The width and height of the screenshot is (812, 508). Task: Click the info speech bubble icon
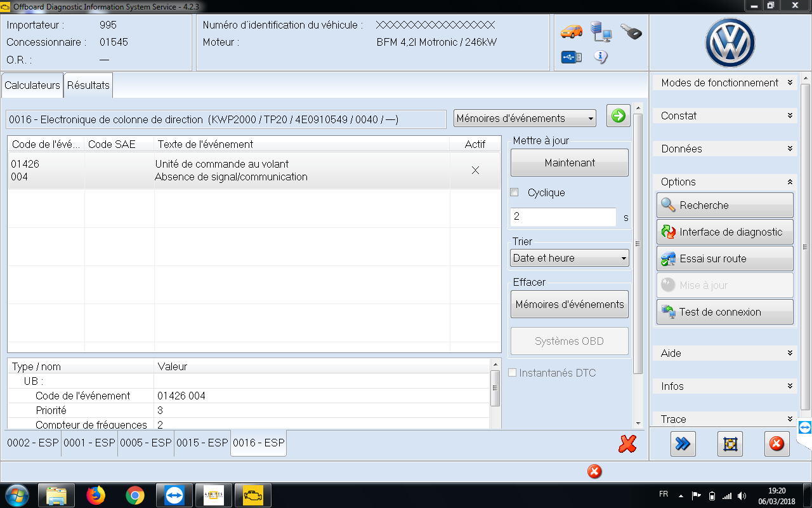point(600,57)
